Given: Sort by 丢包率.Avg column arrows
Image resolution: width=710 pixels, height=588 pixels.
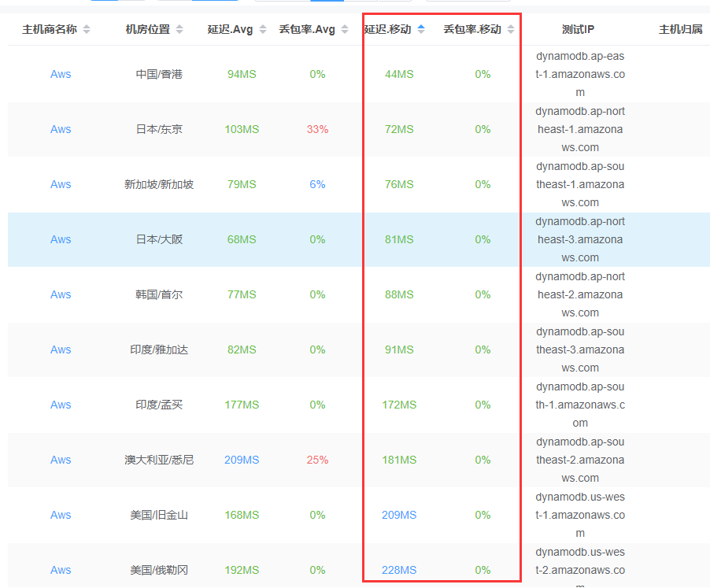Looking at the screenshot, I should click(x=345, y=29).
